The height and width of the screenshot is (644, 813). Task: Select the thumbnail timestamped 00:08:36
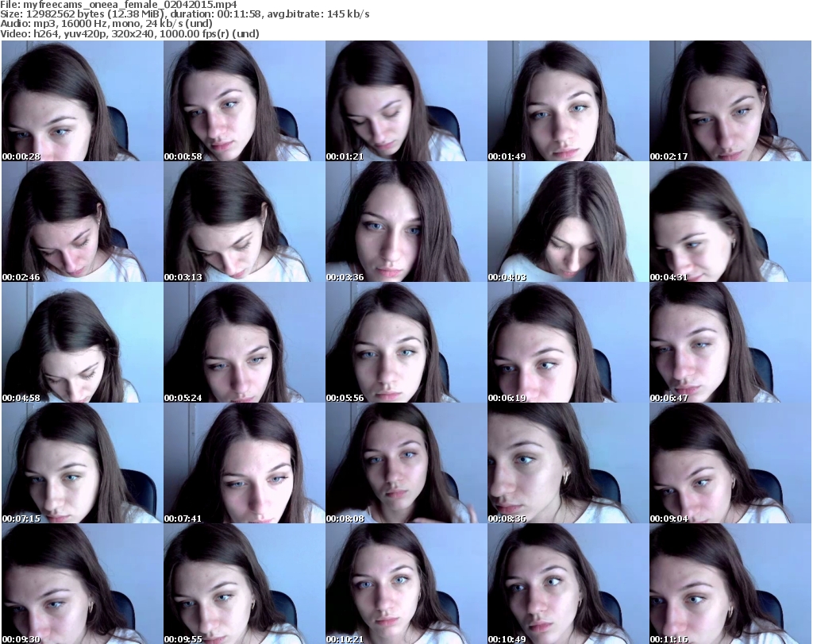tap(568, 463)
